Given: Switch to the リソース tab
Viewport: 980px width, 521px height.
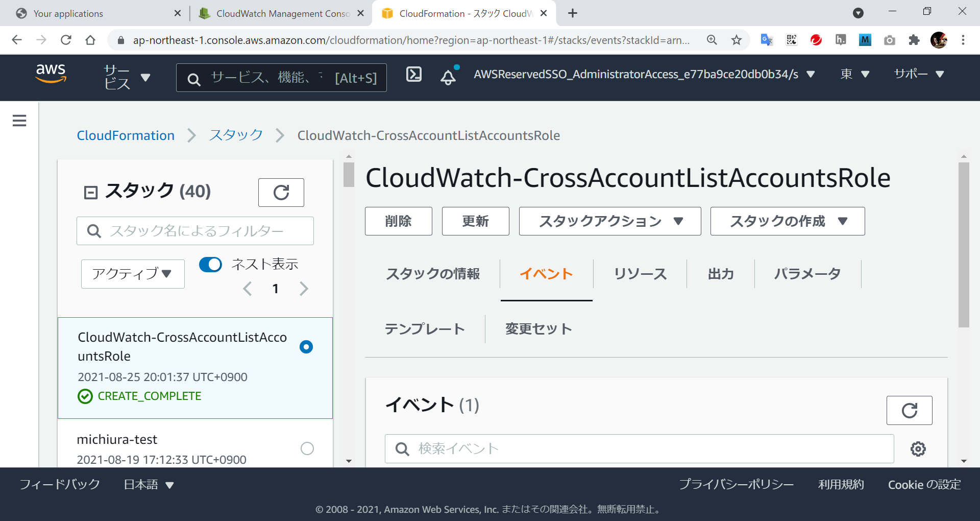Looking at the screenshot, I should (x=640, y=274).
